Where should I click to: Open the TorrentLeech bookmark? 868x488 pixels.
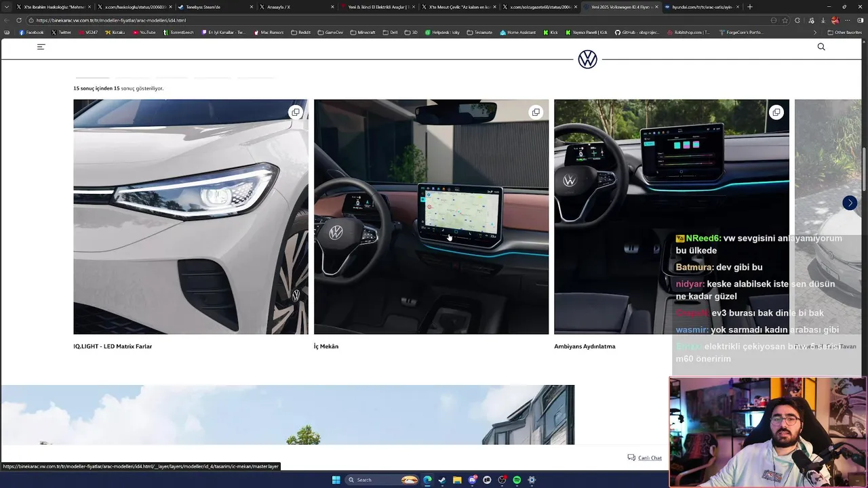pos(178,32)
